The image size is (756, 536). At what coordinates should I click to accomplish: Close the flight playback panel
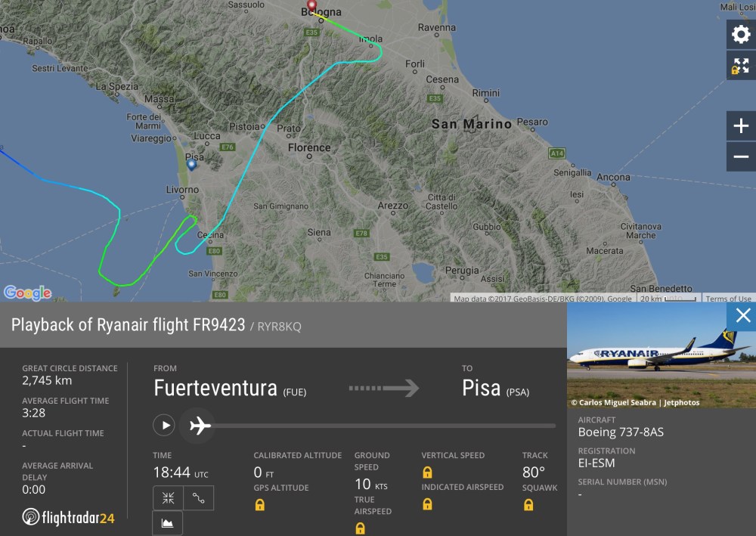[x=742, y=316]
